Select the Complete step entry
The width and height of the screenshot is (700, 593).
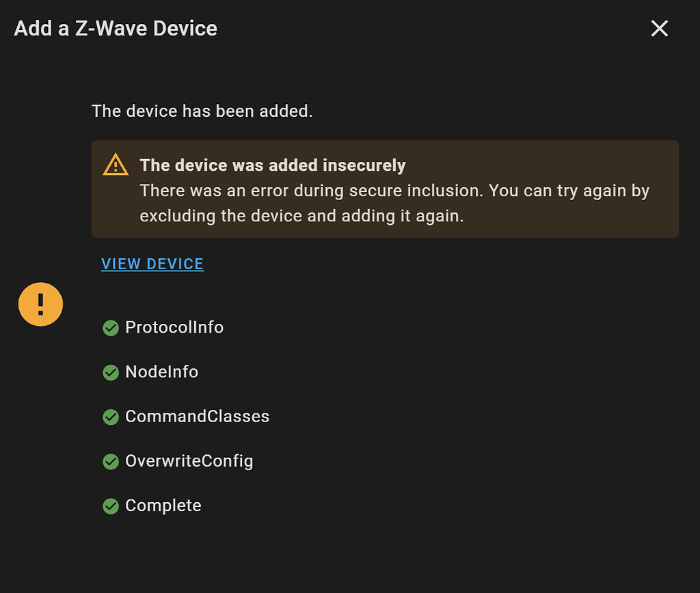pyautogui.click(x=163, y=506)
